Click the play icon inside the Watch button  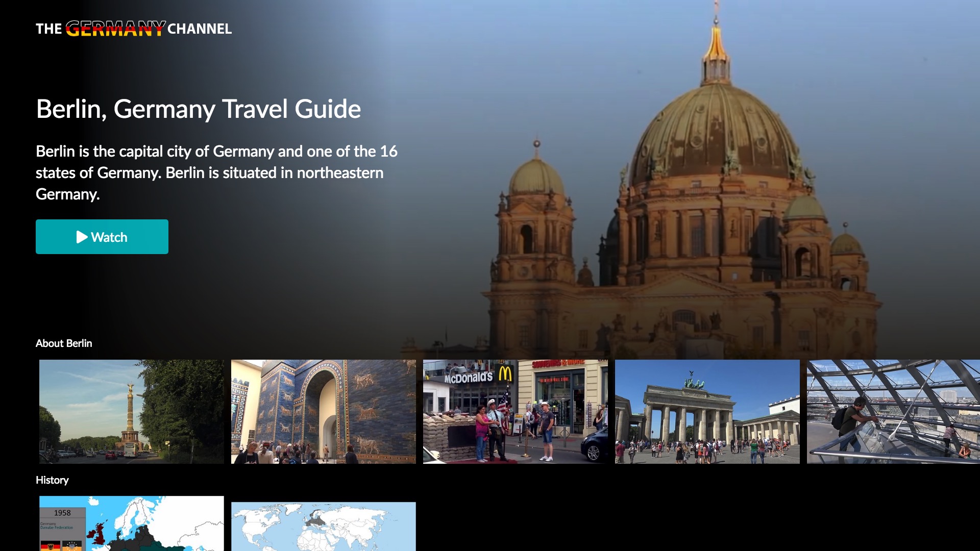tap(81, 237)
